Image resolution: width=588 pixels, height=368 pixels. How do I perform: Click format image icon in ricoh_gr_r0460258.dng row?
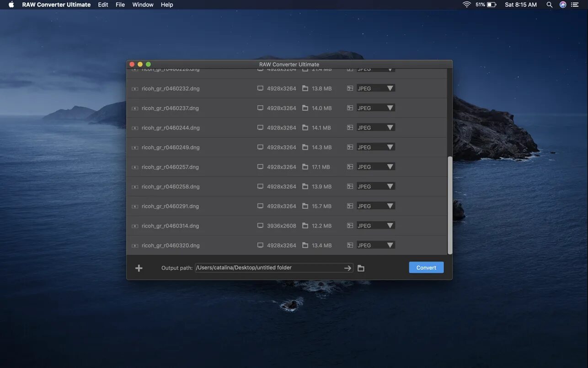(350, 186)
